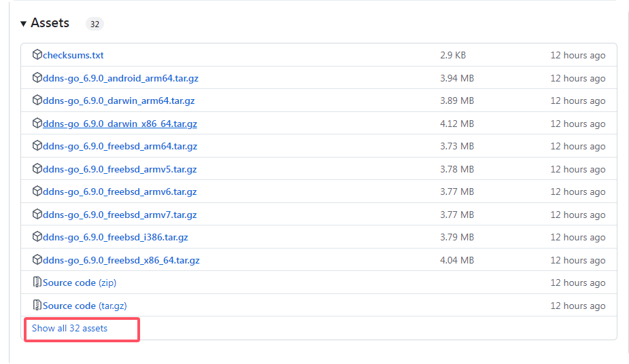Viewport: 629px width, 364px height.
Task: Click the 3.78 MB size value
Action: (x=457, y=169)
